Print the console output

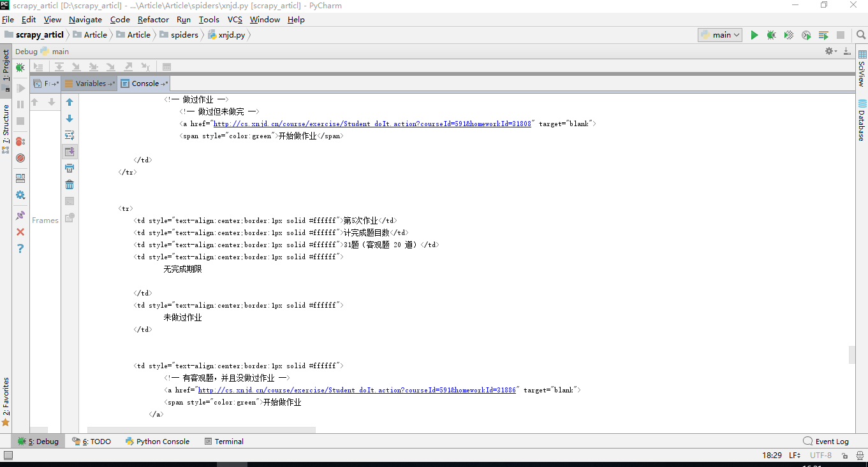point(70,168)
